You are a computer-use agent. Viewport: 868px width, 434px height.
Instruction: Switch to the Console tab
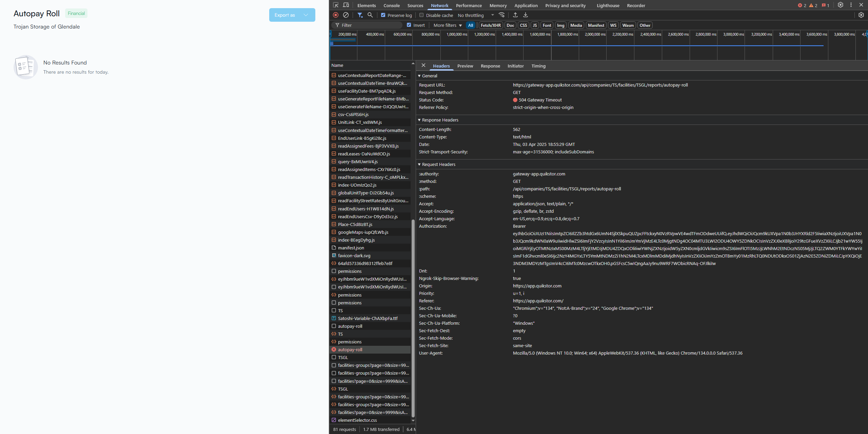tap(392, 5)
